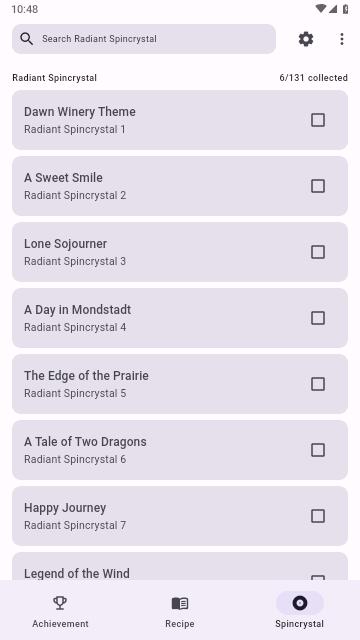
Task: Tap the Recipe book icon
Action: tap(180, 603)
